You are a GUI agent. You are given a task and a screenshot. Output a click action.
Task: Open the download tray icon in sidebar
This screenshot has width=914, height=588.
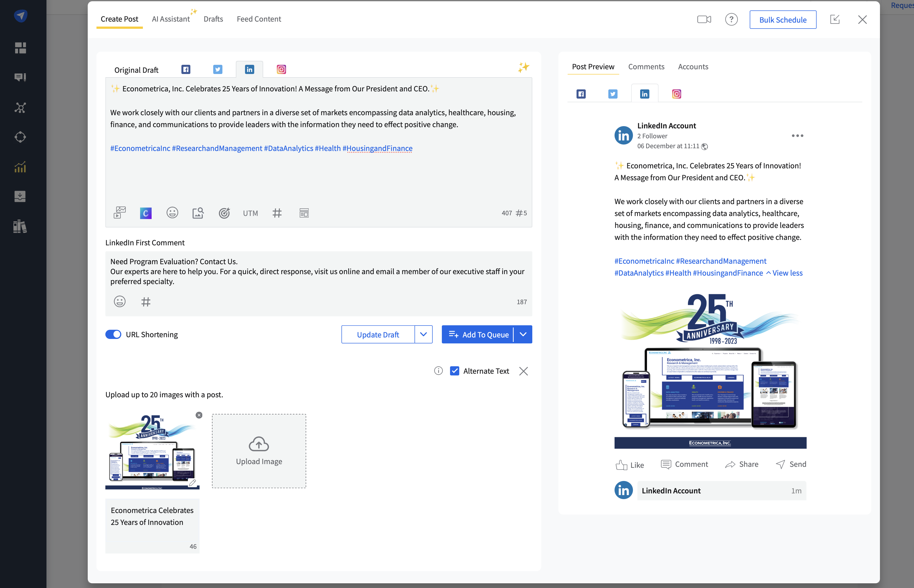tap(20, 196)
